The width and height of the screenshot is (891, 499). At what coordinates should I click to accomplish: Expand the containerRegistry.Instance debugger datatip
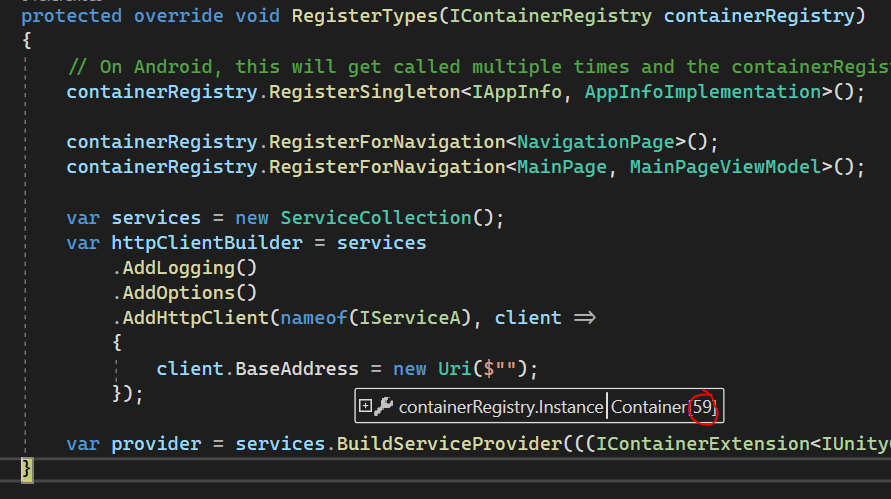coord(365,406)
